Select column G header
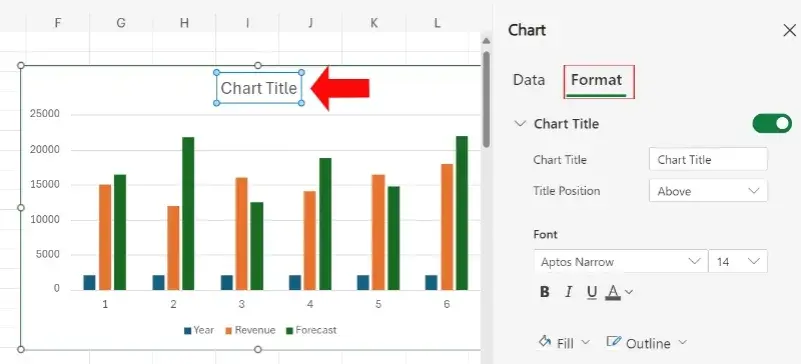801x364 pixels. [121, 23]
